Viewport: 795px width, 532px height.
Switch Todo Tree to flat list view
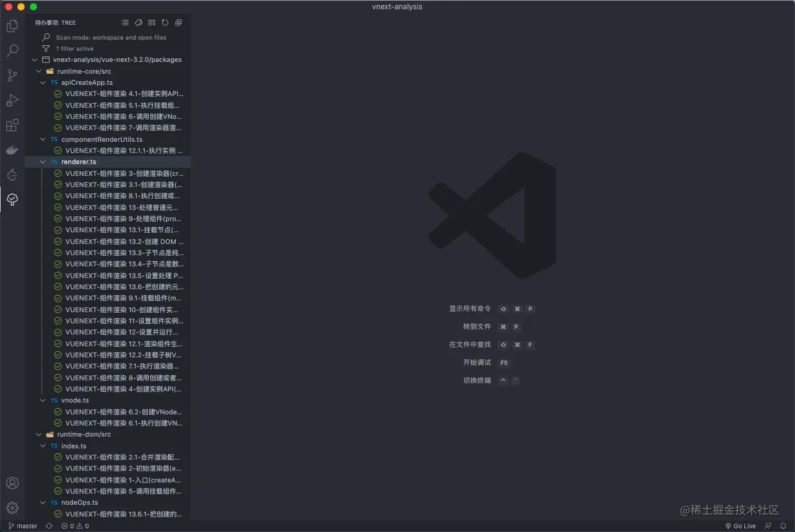[x=125, y=23]
